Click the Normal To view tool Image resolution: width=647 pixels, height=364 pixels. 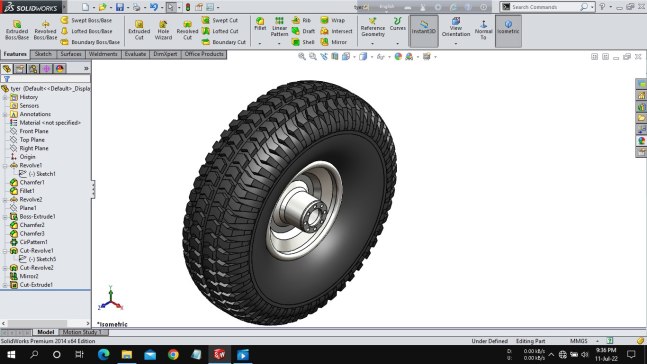click(x=483, y=29)
